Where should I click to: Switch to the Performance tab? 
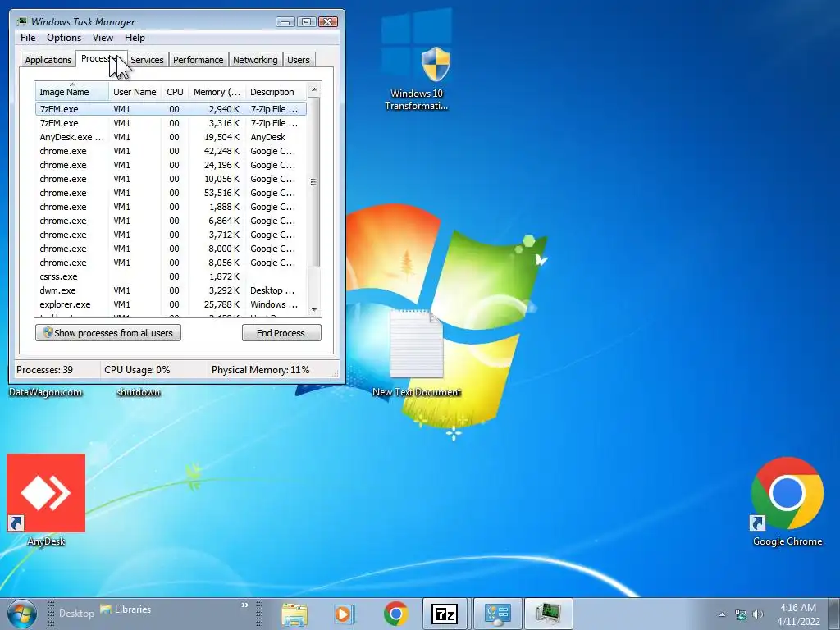coord(199,60)
